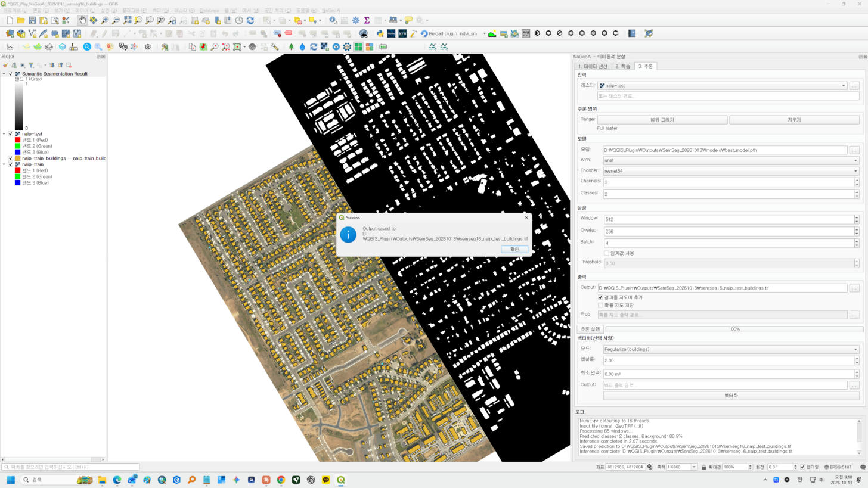Open the 모드 Regularize (buildings) dropdown
Viewport: 868px width, 488px height.
731,349
